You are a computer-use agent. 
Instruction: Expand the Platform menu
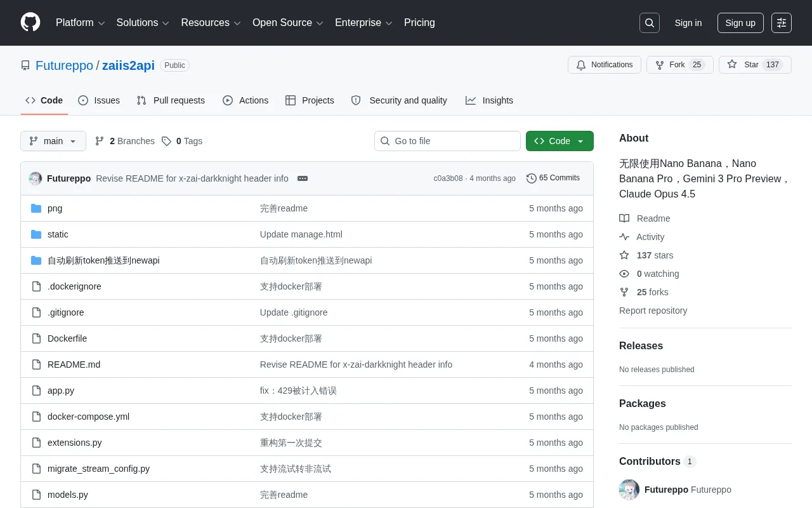click(x=80, y=23)
